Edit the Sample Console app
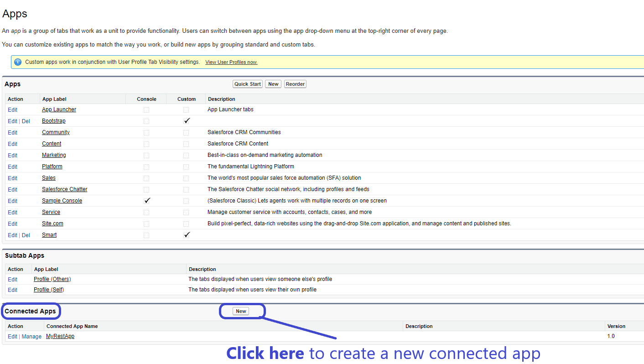This screenshot has height=364, width=644. click(12, 201)
